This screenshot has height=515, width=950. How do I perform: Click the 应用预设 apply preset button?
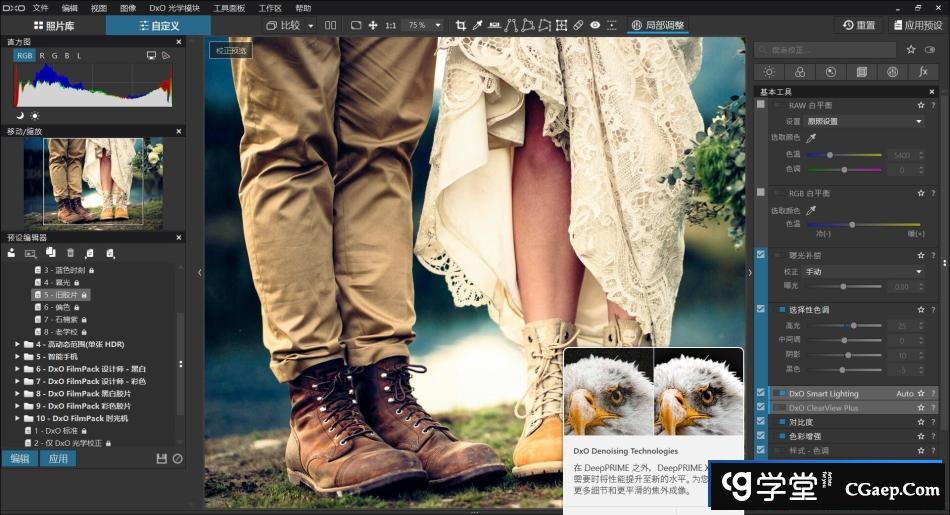point(917,25)
